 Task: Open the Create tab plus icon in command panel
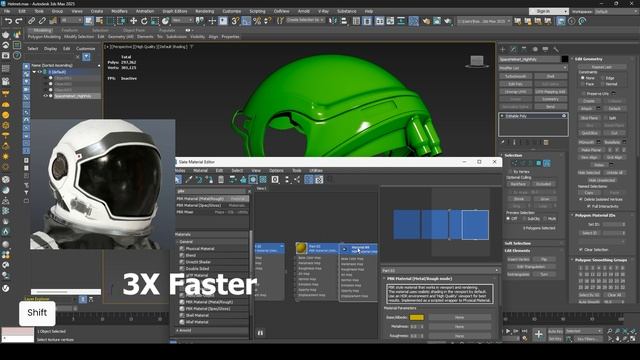[x=503, y=49]
